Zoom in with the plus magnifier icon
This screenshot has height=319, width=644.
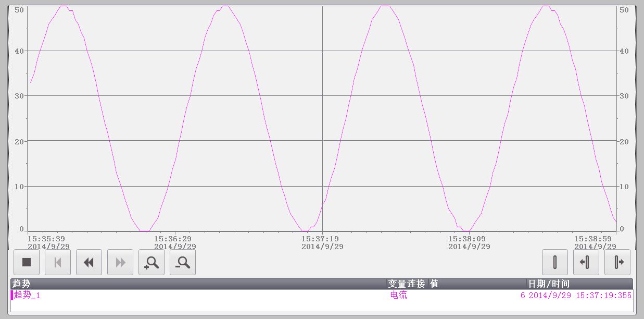(151, 262)
